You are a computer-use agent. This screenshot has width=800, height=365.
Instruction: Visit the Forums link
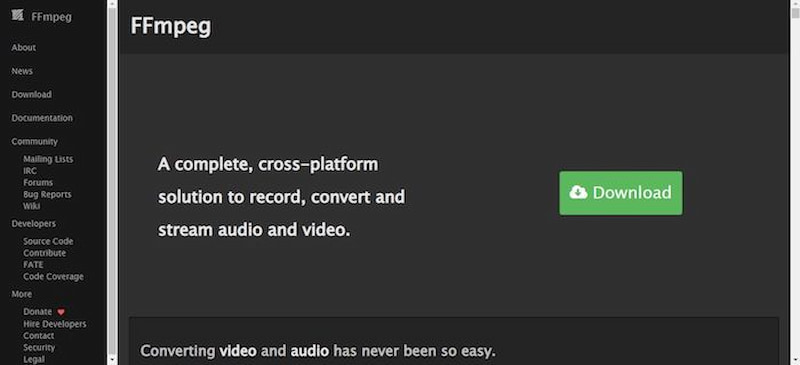click(38, 182)
